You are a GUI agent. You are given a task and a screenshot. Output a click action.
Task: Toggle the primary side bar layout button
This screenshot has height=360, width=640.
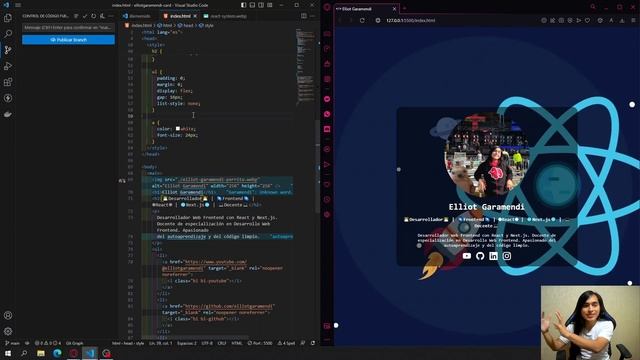[244, 5]
